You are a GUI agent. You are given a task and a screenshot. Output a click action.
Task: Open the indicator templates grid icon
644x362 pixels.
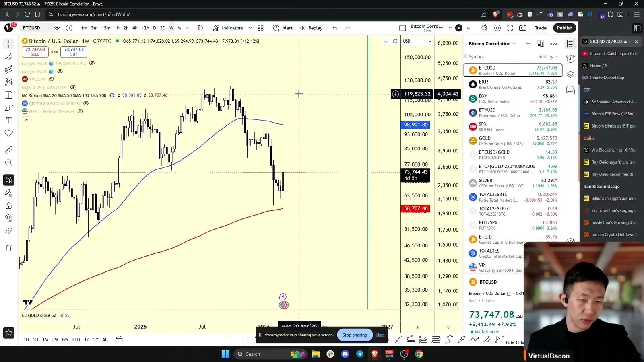click(261, 28)
